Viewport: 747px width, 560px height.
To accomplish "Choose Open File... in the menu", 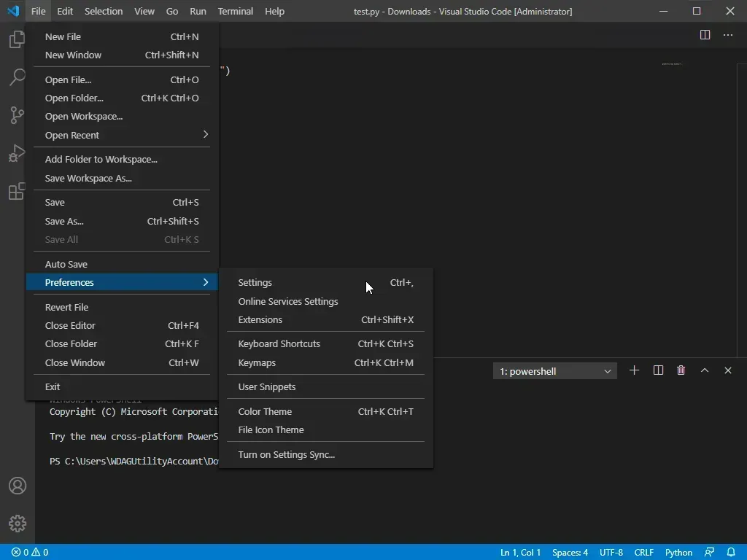I will click(x=122, y=79).
